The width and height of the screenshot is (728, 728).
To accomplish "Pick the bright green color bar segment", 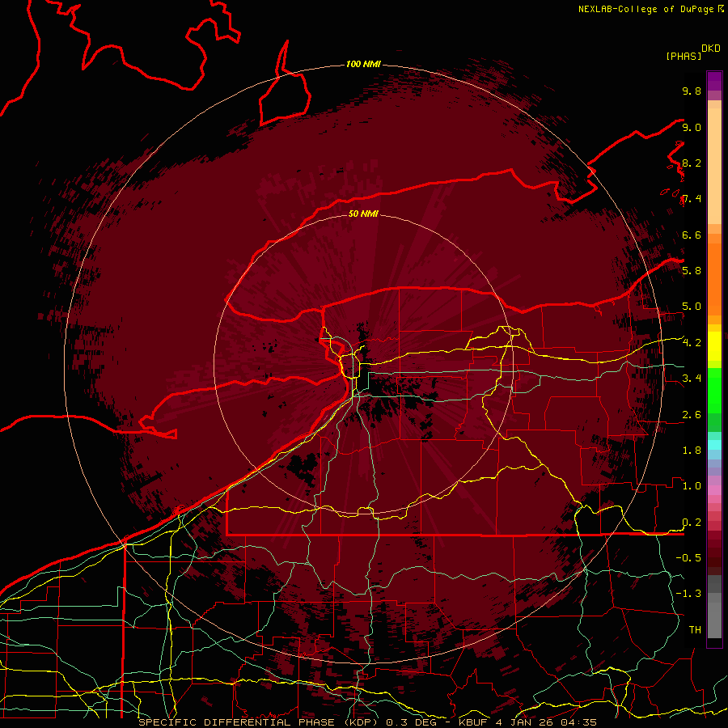I will click(x=714, y=391).
